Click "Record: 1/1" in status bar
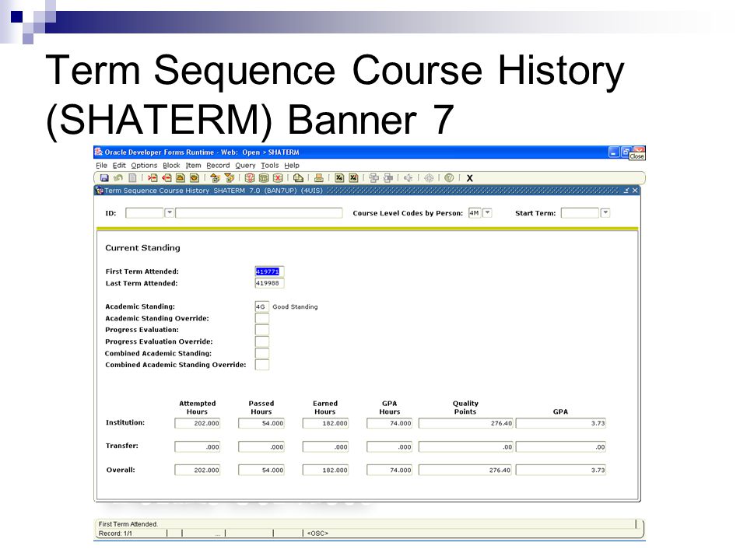 pos(115,534)
